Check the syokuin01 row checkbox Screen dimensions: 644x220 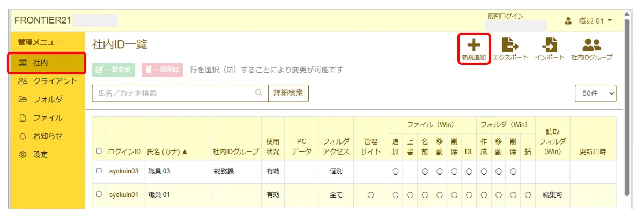99,195
